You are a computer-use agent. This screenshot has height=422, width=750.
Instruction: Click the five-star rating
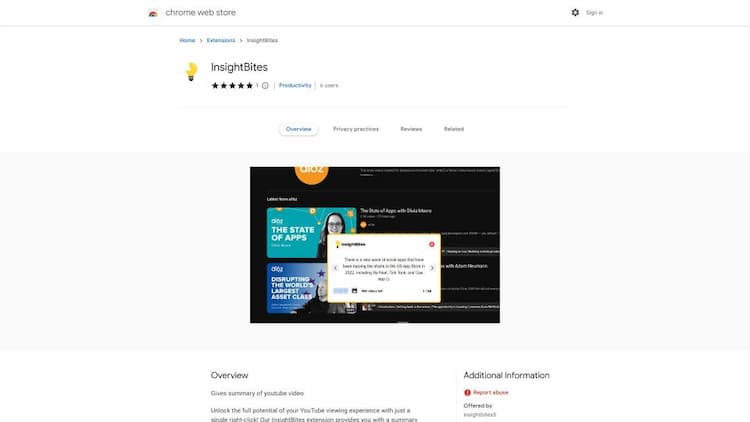[232, 86]
